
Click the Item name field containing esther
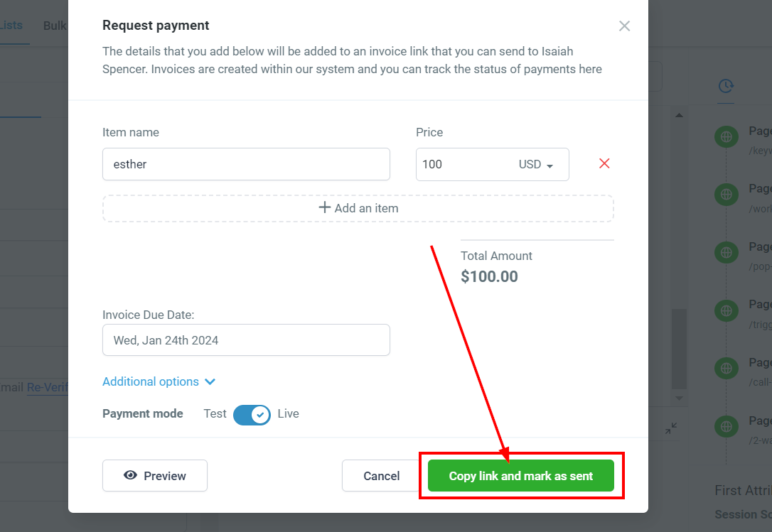[x=246, y=164]
